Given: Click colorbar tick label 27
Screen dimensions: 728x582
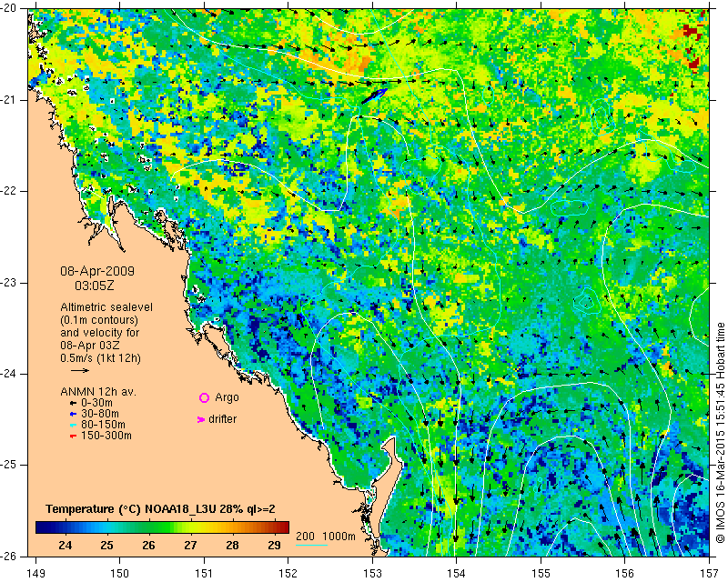Looking at the screenshot, I should point(190,545).
